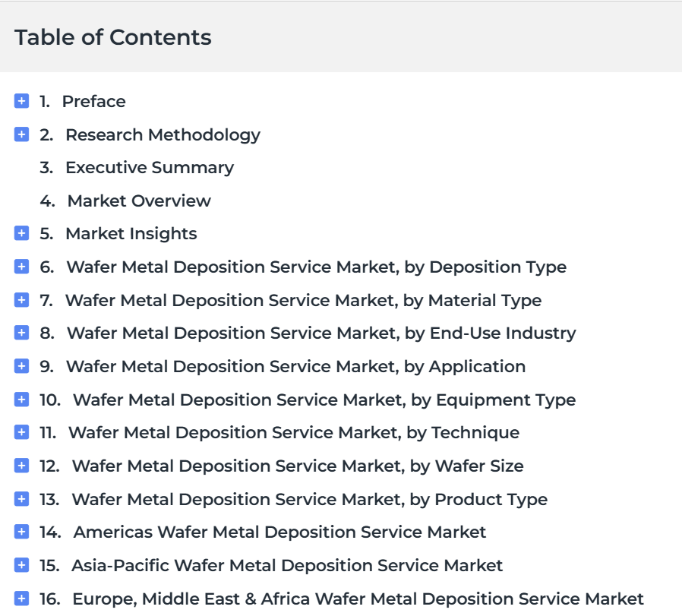Expand the by Deposition Type section
Viewport: 682px width, 616px height.
tap(21, 267)
